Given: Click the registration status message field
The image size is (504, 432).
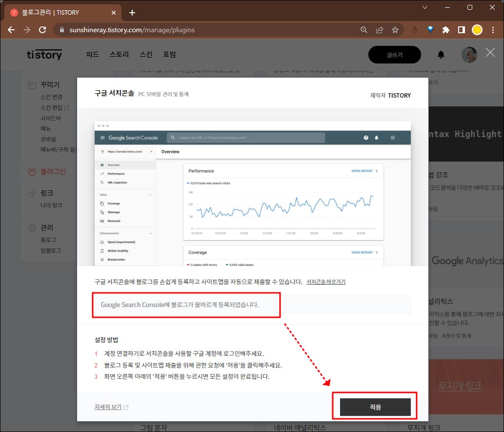Looking at the screenshot, I should click(253, 305).
